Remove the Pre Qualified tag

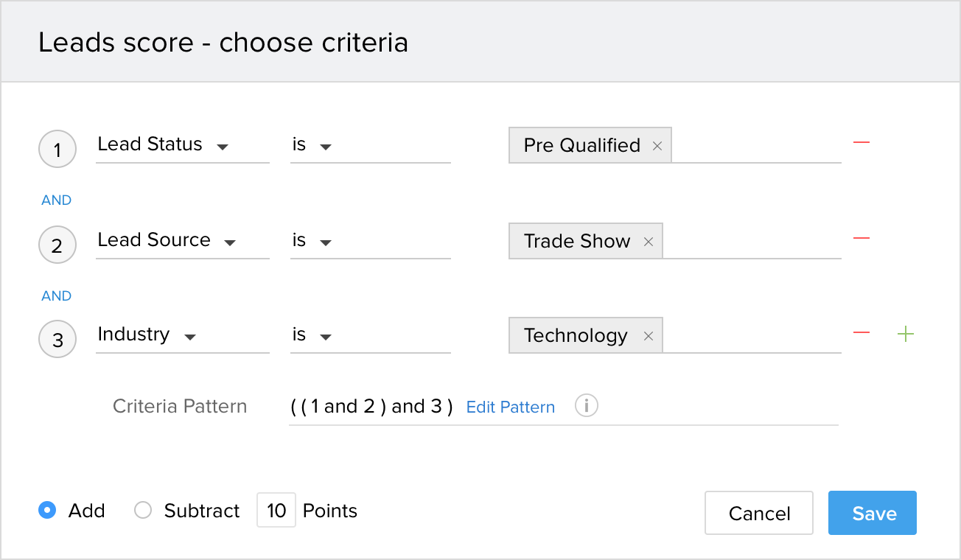click(657, 146)
